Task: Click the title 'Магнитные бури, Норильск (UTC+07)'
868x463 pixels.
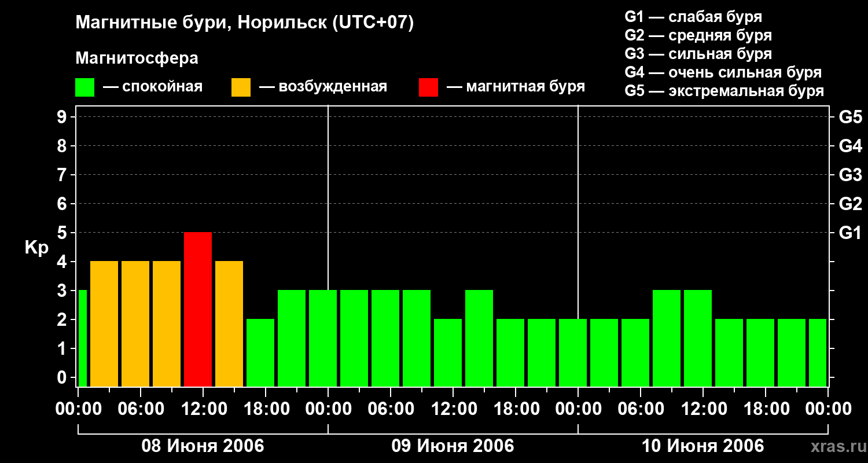Action: [245, 23]
